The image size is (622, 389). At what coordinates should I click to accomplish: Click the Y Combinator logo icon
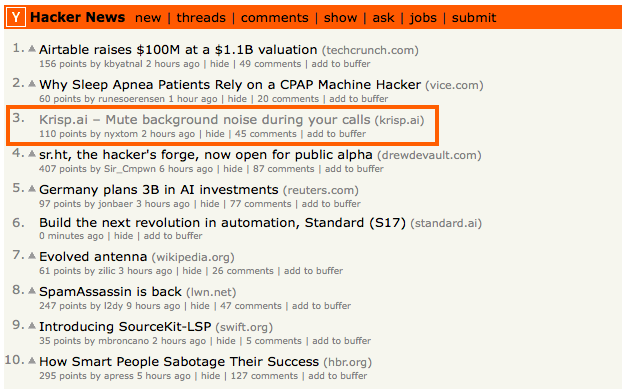tap(16, 17)
